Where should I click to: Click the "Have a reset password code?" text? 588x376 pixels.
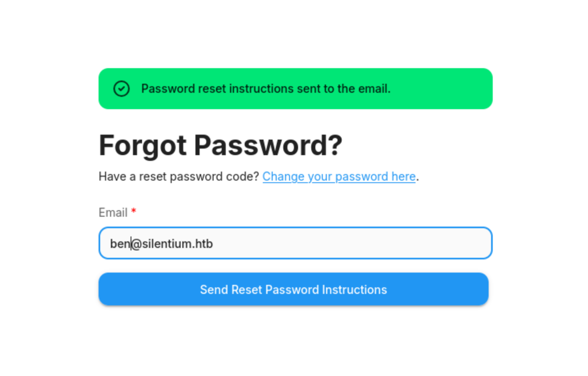pyautogui.click(x=179, y=177)
